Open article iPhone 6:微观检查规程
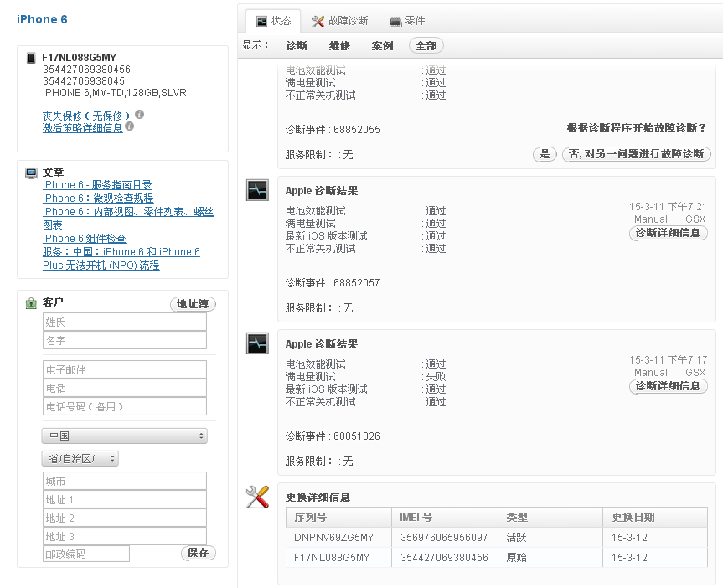The width and height of the screenshot is (723, 588). coord(98,199)
